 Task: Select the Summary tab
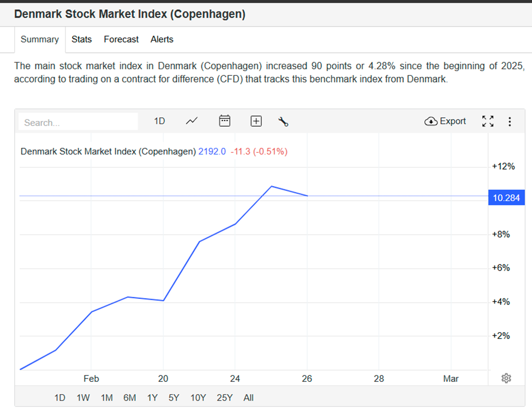point(40,39)
